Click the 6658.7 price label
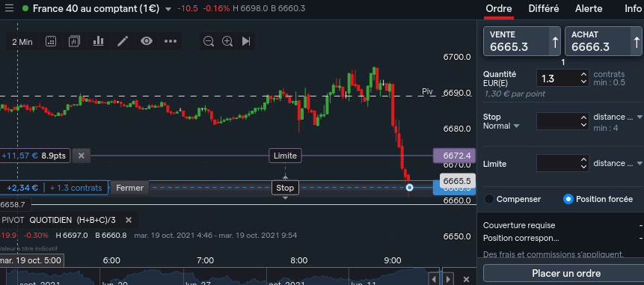This screenshot has width=644, height=285. pyautogui.click(x=15, y=204)
